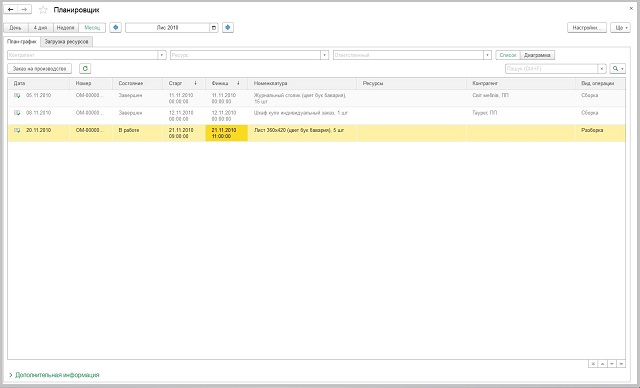Click the forward navigation arrow
This screenshot has height=388, width=640.
24,9
